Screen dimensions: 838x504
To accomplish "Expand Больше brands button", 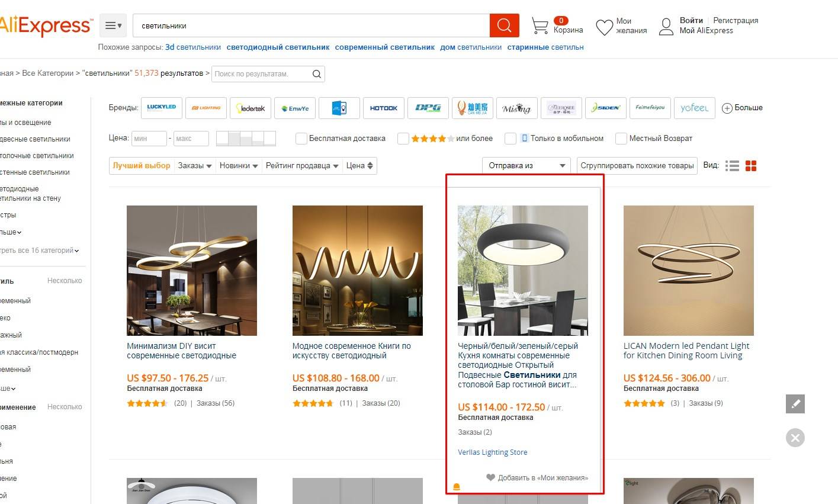I will (742, 108).
